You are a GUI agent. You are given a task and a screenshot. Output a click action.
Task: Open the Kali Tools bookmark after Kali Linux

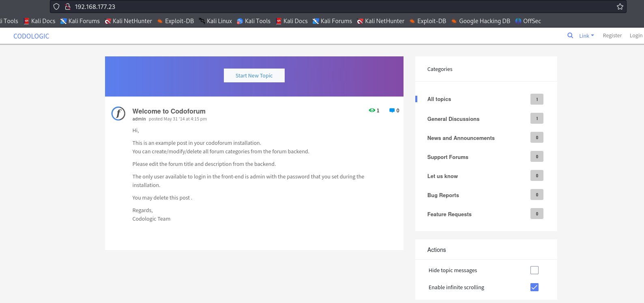coord(253,21)
